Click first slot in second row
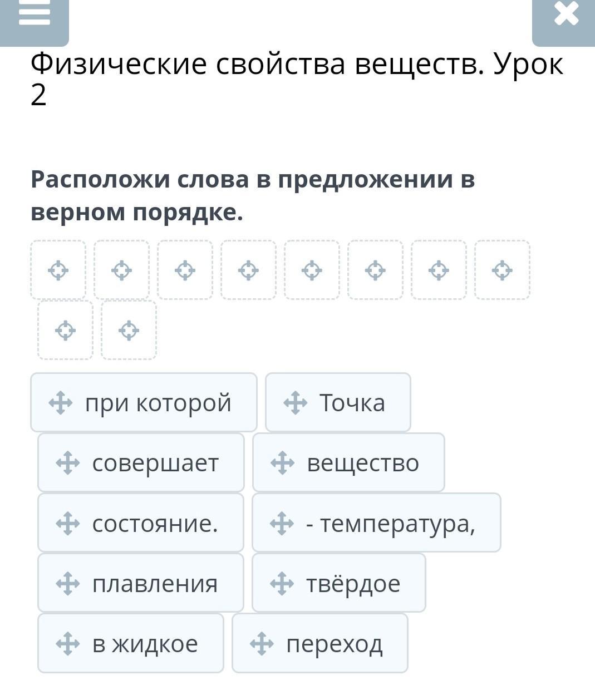Image resolution: width=595 pixels, height=700 pixels. 66,331
